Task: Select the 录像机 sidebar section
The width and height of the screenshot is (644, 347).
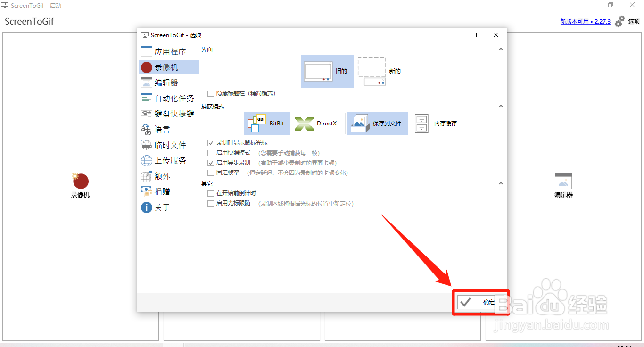Action: pos(169,67)
